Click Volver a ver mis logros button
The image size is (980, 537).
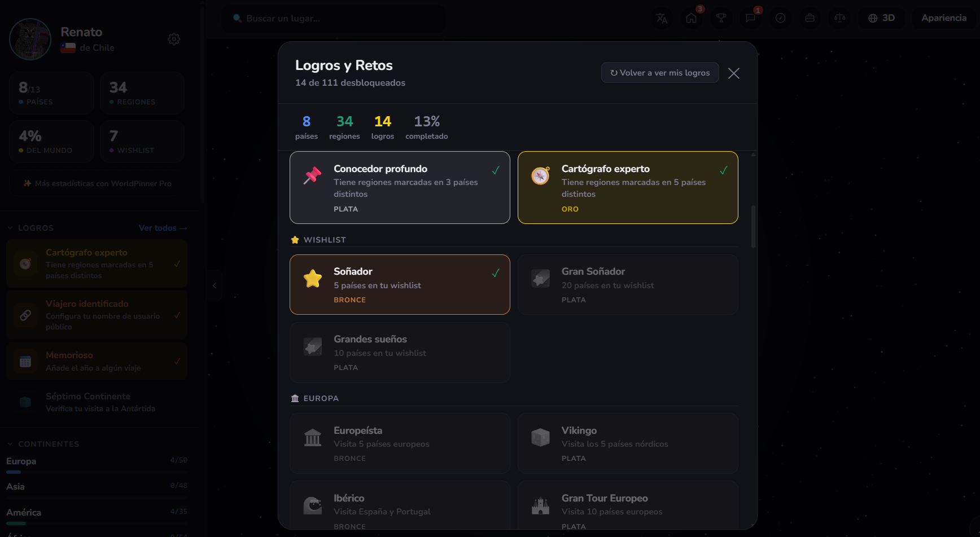[x=660, y=73]
